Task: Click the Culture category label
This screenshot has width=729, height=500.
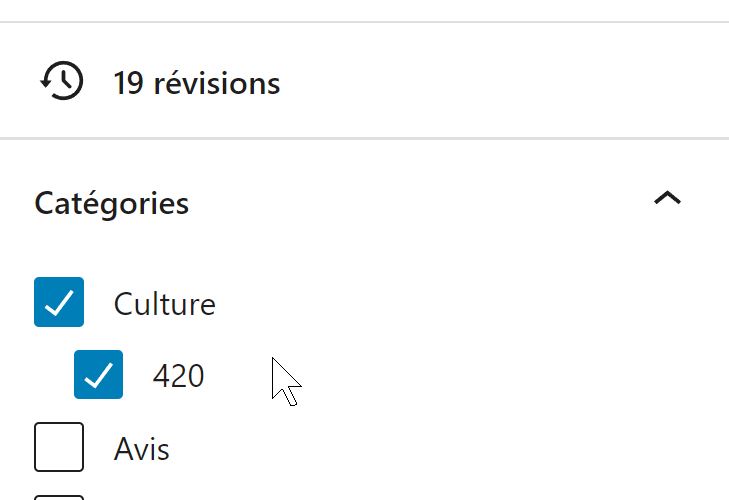Action: pos(165,304)
